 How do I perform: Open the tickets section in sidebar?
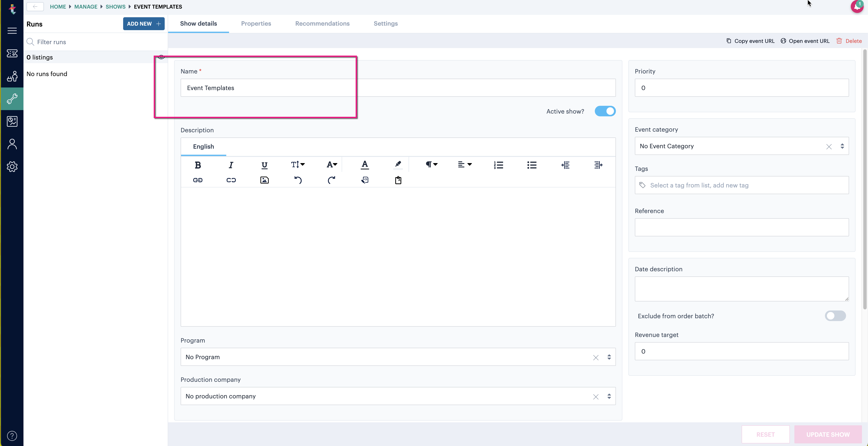click(x=12, y=53)
